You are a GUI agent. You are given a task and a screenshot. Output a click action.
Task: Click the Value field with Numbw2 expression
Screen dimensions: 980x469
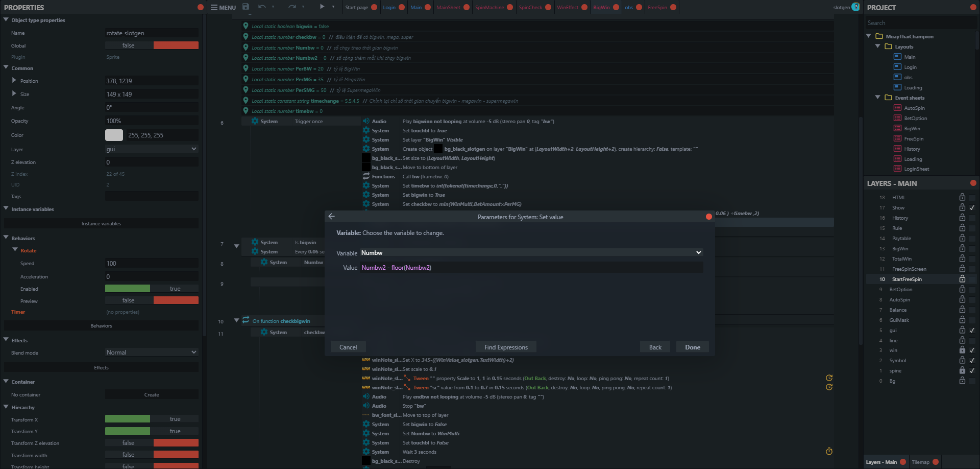[x=531, y=267]
